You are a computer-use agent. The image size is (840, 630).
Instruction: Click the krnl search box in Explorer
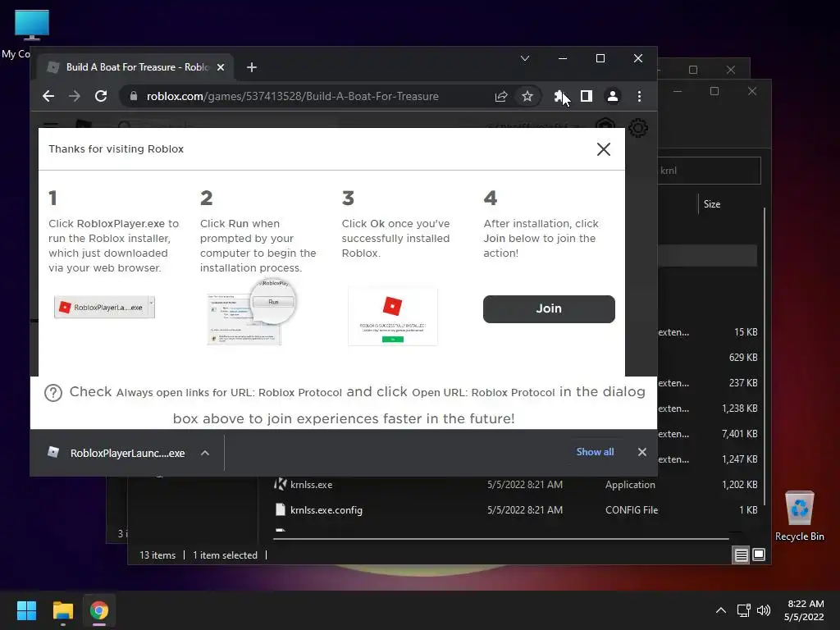[709, 171]
